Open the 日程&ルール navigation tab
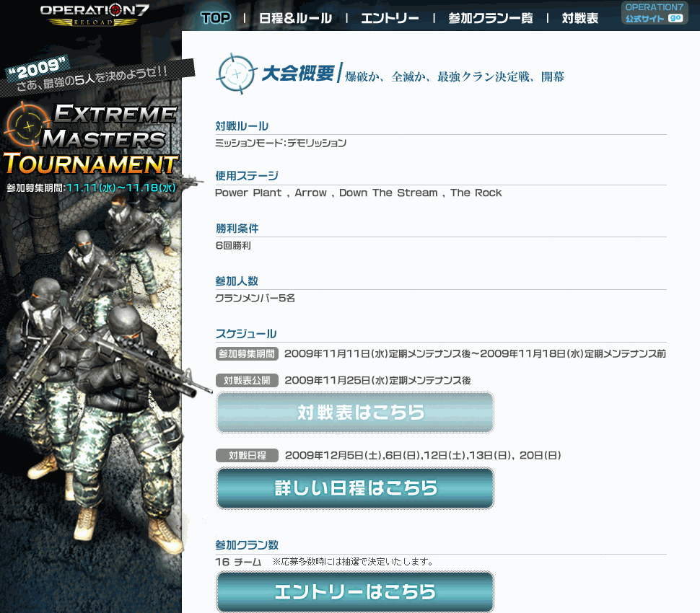Viewport: 700px width, 613px height. pos(296,18)
